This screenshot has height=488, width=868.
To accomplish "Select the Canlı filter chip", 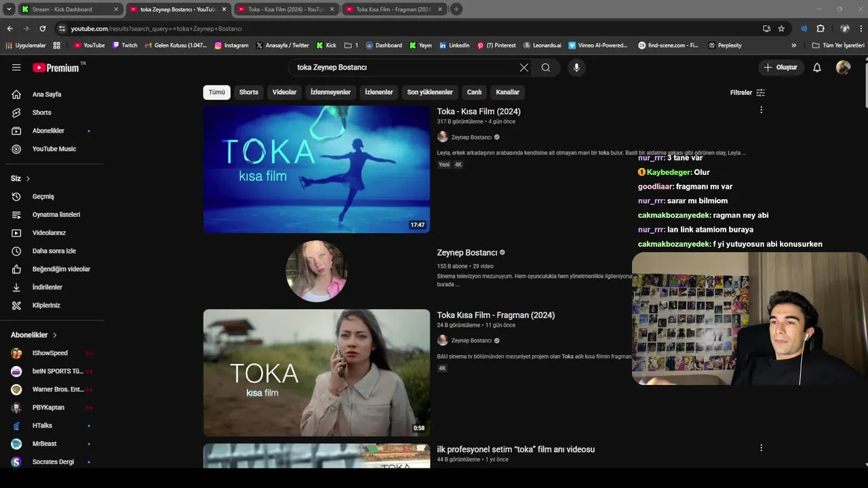I will pyautogui.click(x=475, y=92).
